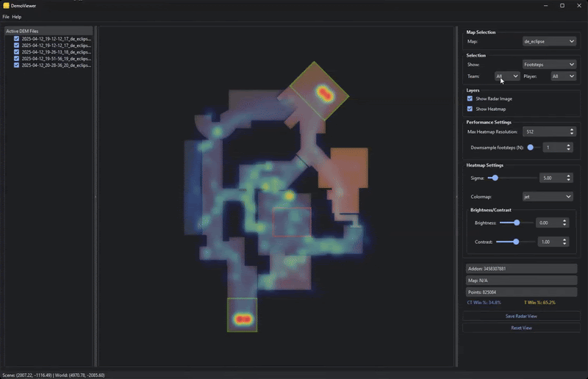Open the Team filter dropdown
The height and width of the screenshot is (379, 588).
click(507, 76)
